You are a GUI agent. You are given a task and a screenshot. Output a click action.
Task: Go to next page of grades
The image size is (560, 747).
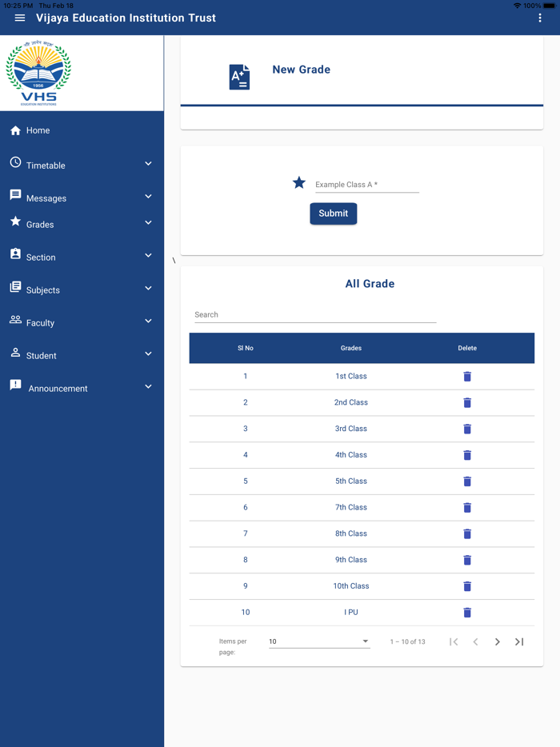tap(497, 641)
